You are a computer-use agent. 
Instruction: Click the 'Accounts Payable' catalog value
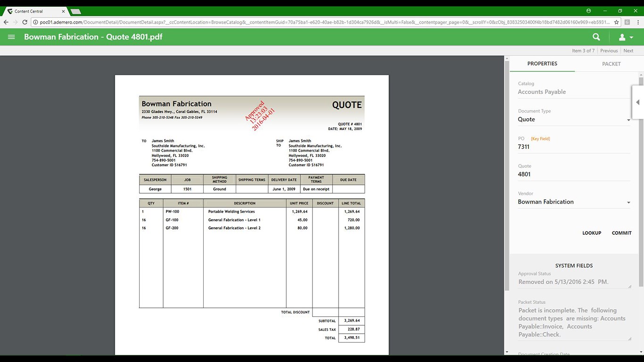click(x=542, y=92)
